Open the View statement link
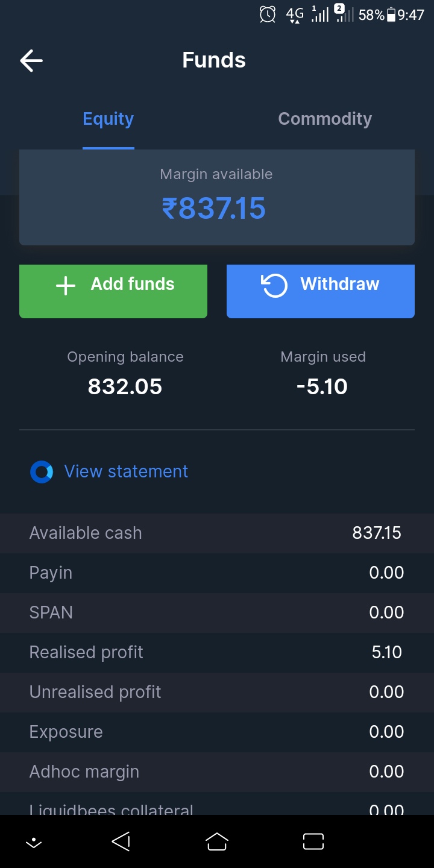 [126, 471]
